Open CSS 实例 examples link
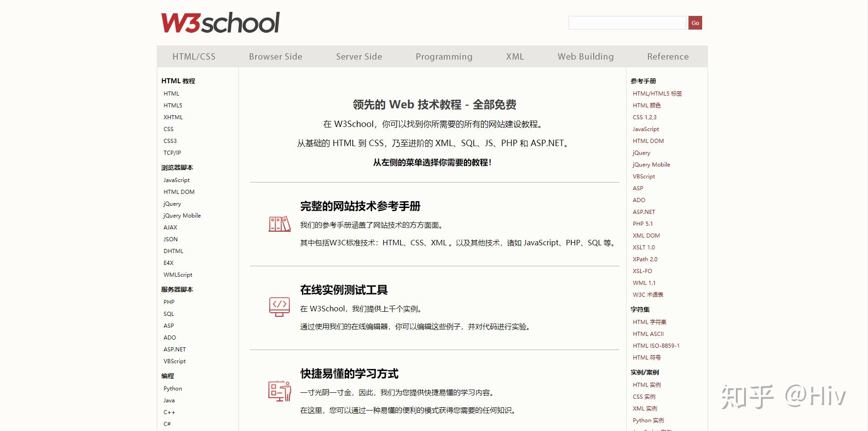 coord(644,396)
